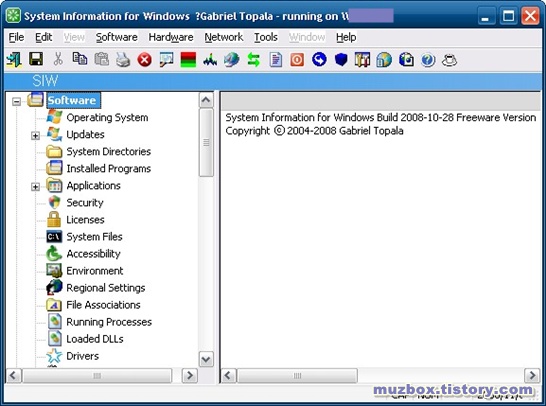Open the Help menu
The height and width of the screenshot is (406, 546).
[x=346, y=37]
